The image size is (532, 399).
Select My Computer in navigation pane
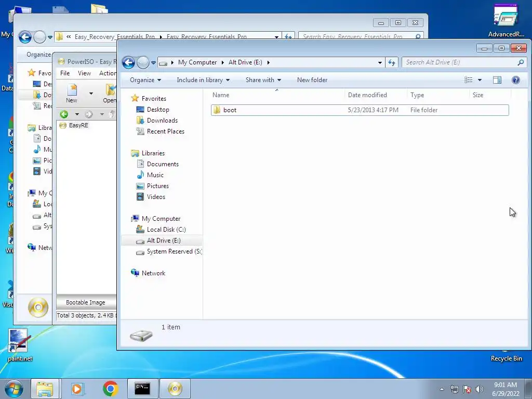coord(161,219)
